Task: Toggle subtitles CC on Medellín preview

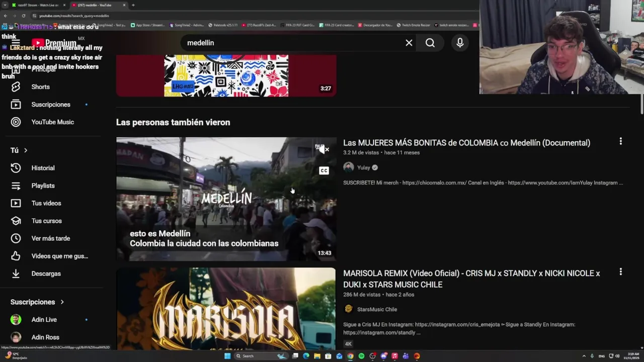Action: click(x=324, y=171)
